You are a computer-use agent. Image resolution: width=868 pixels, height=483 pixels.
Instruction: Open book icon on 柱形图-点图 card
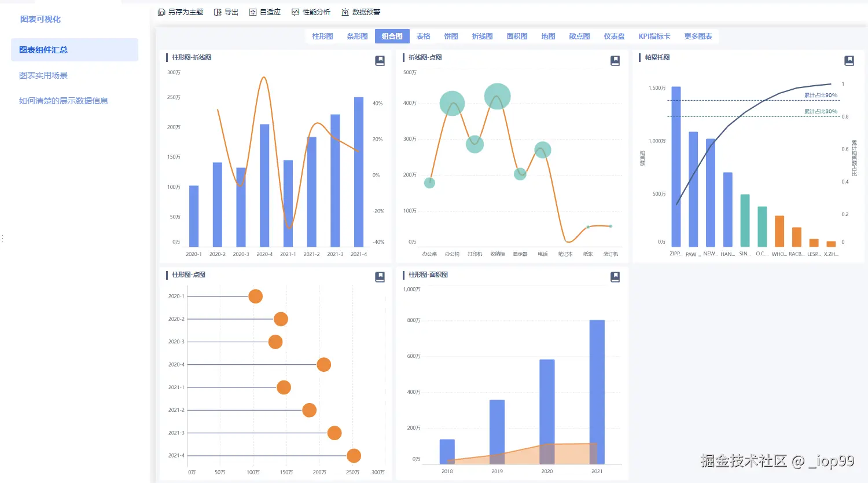coord(380,277)
